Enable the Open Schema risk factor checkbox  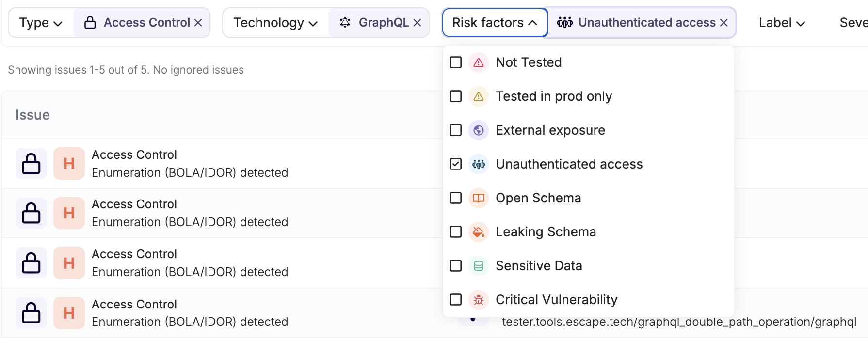point(455,198)
